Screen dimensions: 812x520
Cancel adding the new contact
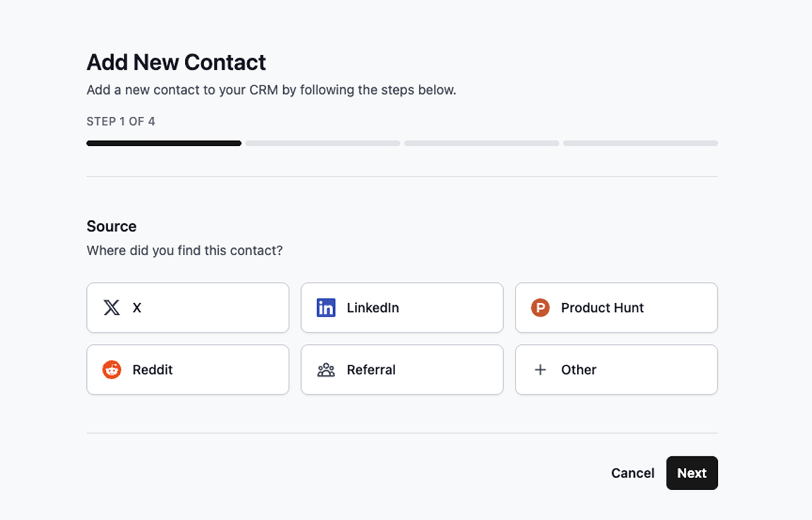coord(633,473)
